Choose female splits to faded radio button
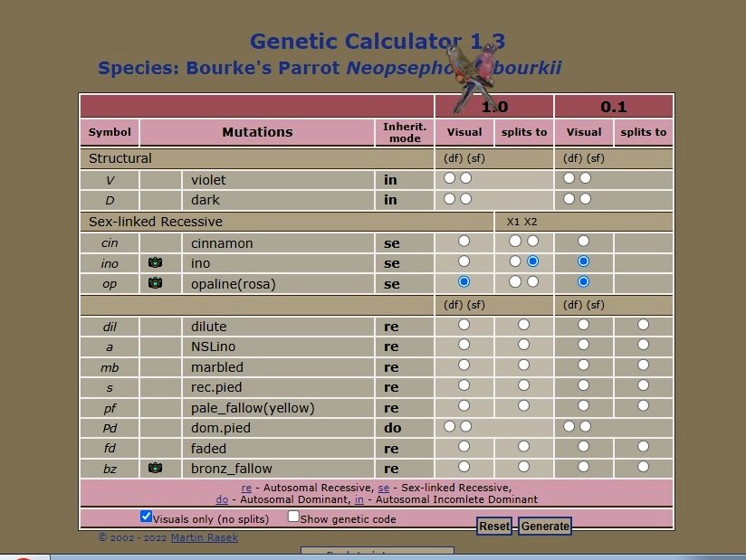The height and width of the screenshot is (560, 746). click(643, 446)
